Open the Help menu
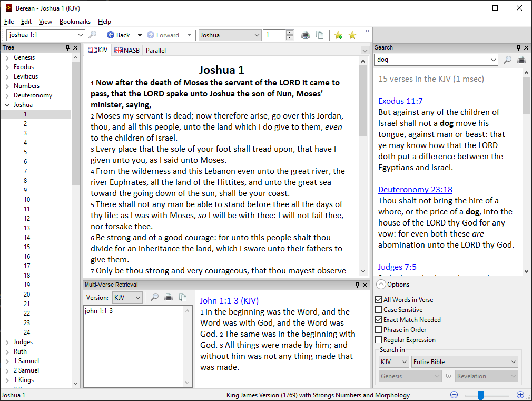 click(104, 22)
